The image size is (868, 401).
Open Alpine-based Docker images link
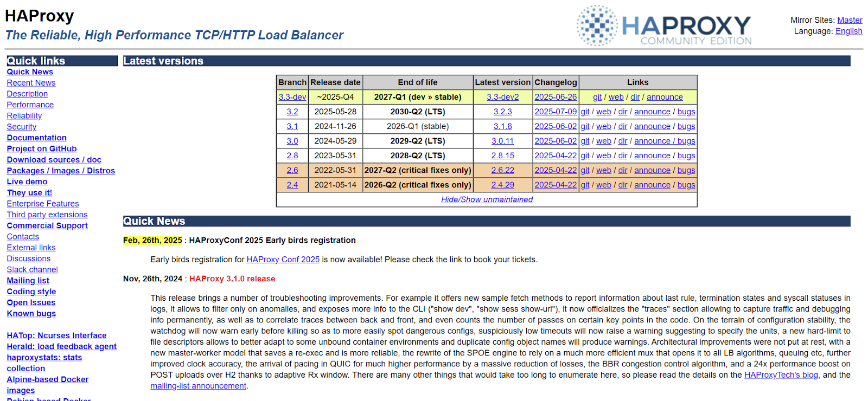(x=47, y=385)
